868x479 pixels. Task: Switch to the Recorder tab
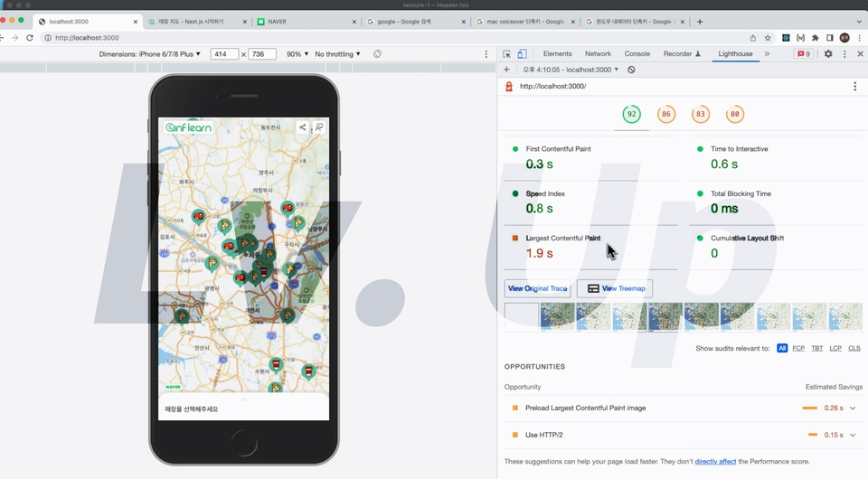click(682, 54)
